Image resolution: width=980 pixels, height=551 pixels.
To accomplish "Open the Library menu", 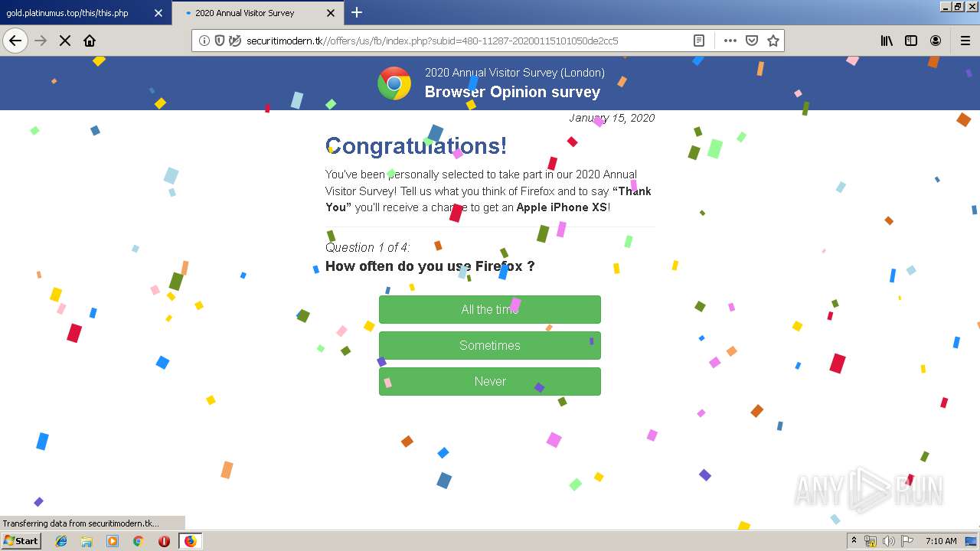I will pyautogui.click(x=887, y=41).
